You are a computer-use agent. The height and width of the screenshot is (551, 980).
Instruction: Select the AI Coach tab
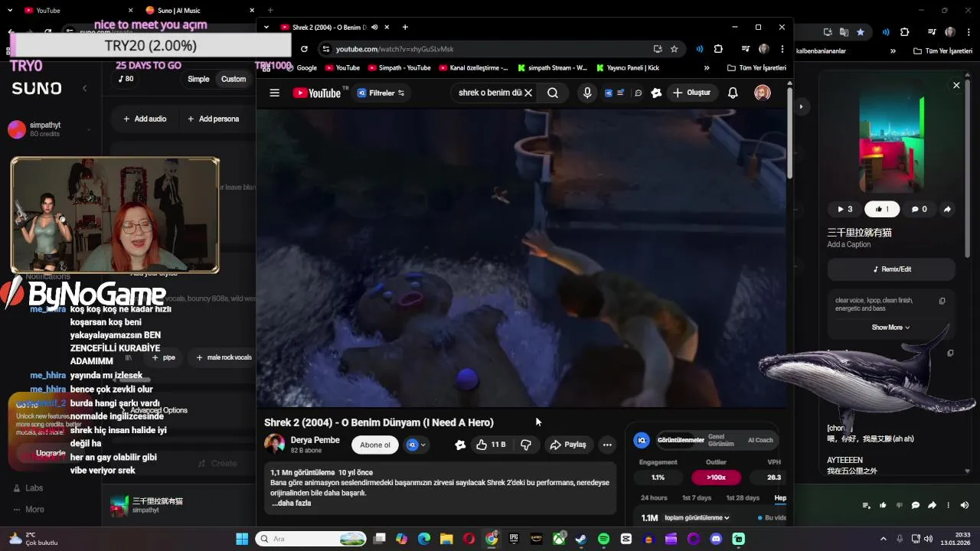760,440
